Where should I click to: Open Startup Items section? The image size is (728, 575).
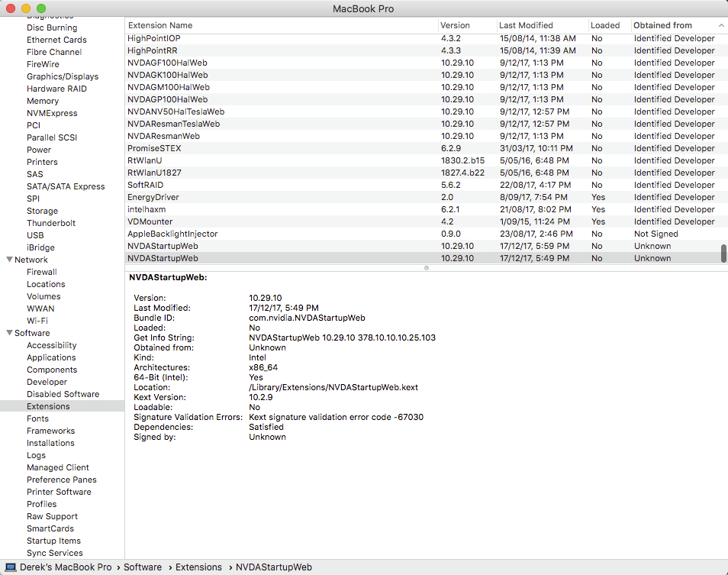point(54,541)
